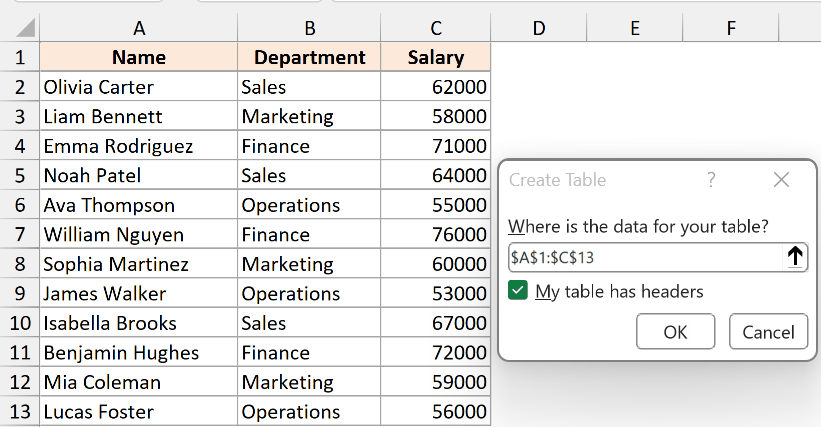Screen dimensions: 821x427
Task: Select row 7 header
Action: (20, 234)
